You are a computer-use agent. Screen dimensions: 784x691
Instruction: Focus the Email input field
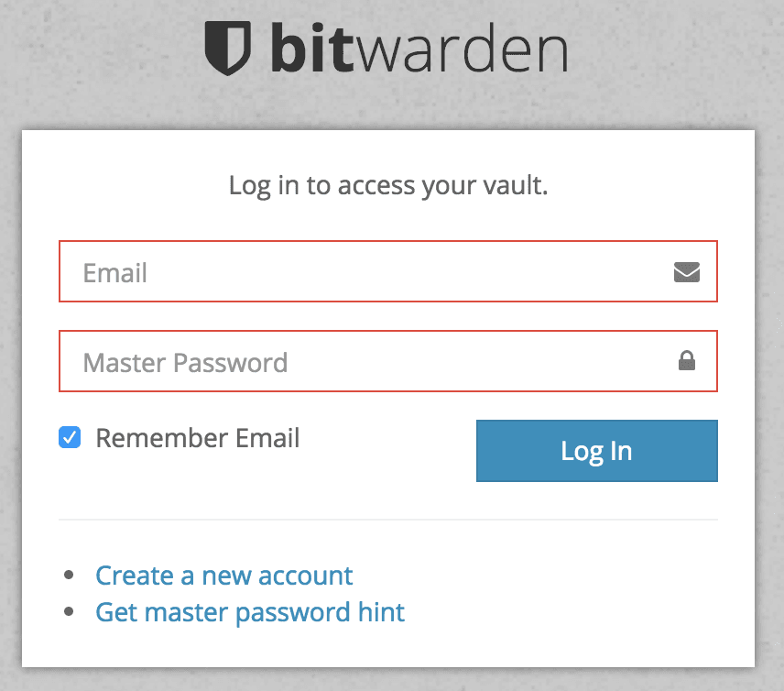388,271
